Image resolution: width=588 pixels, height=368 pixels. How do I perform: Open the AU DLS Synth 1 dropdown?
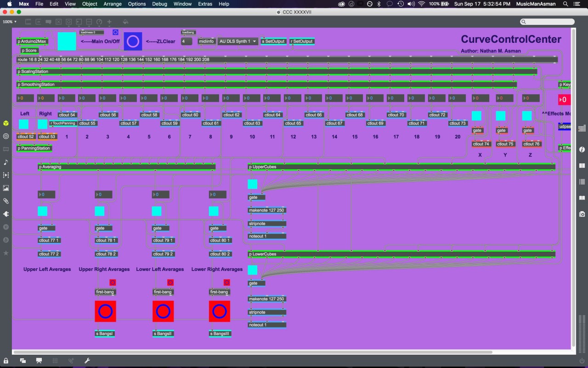(238, 41)
